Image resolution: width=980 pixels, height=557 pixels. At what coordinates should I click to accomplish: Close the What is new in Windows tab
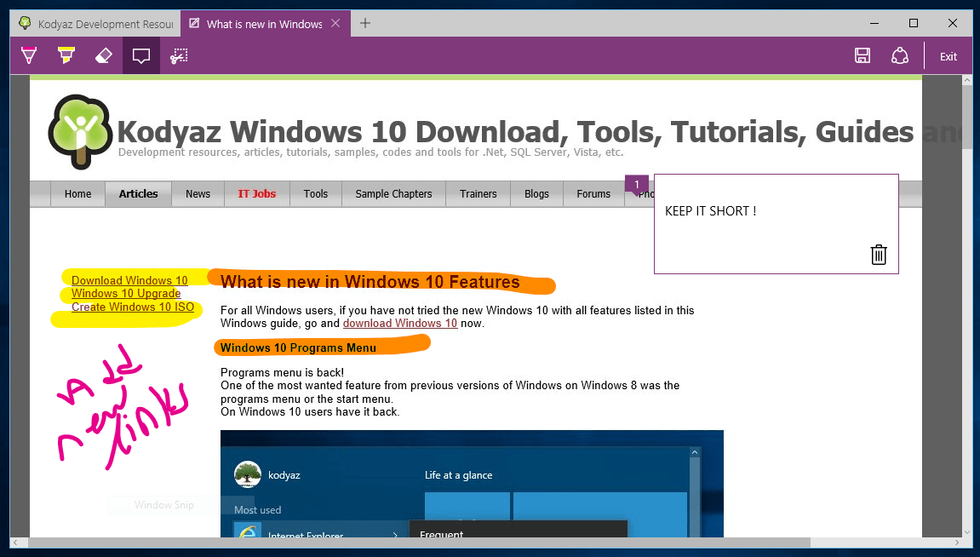335,23
